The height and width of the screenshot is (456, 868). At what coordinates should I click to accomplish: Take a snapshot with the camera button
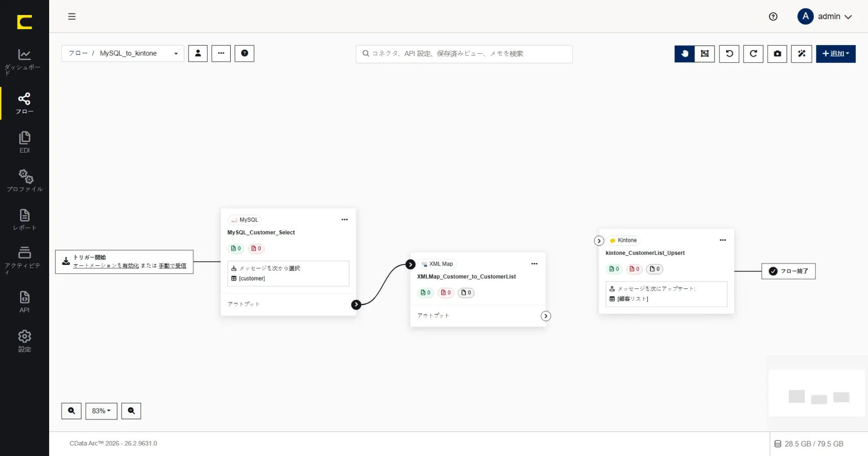tap(777, 54)
